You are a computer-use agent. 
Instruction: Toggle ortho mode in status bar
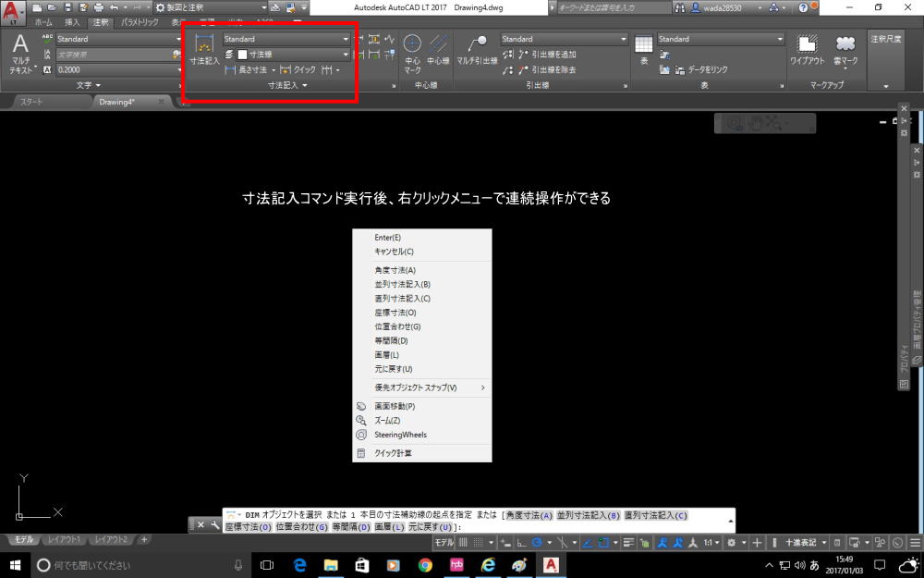coord(521,543)
